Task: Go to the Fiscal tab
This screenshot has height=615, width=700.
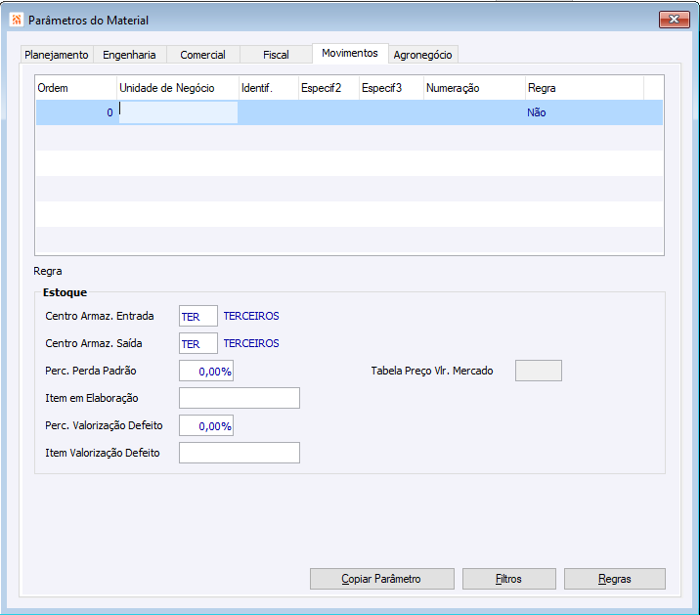Action: click(276, 55)
